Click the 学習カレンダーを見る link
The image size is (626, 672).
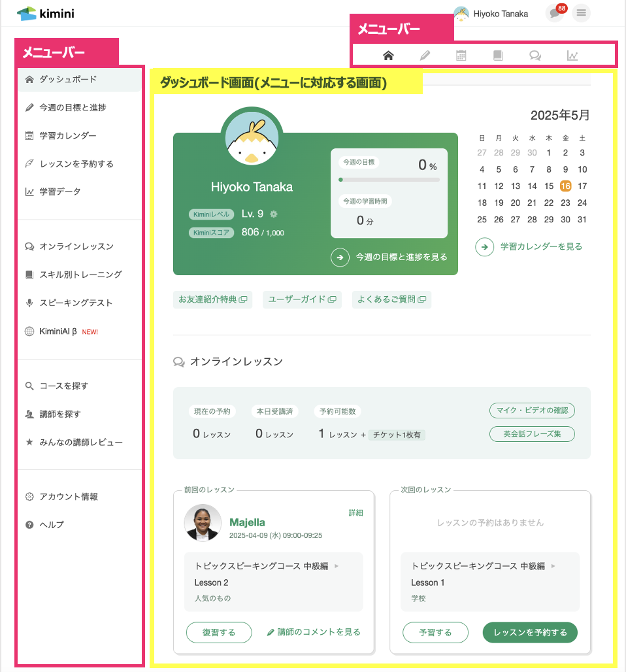tap(541, 247)
